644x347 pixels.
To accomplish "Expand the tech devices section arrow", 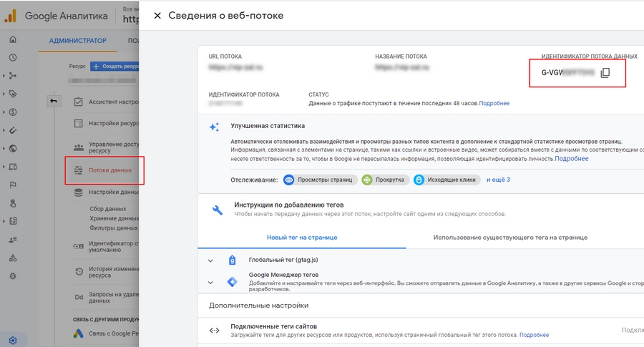I will click(x=4, y=167).
